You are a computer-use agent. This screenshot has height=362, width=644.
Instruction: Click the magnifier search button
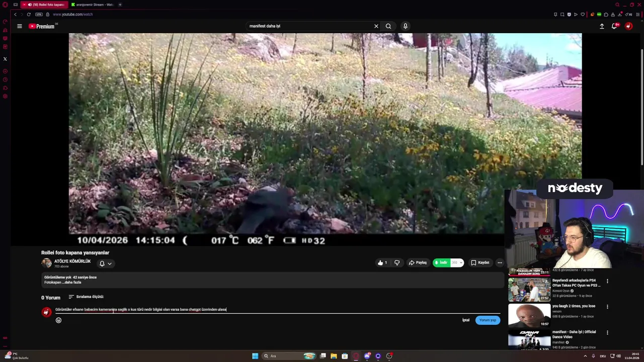388,26
